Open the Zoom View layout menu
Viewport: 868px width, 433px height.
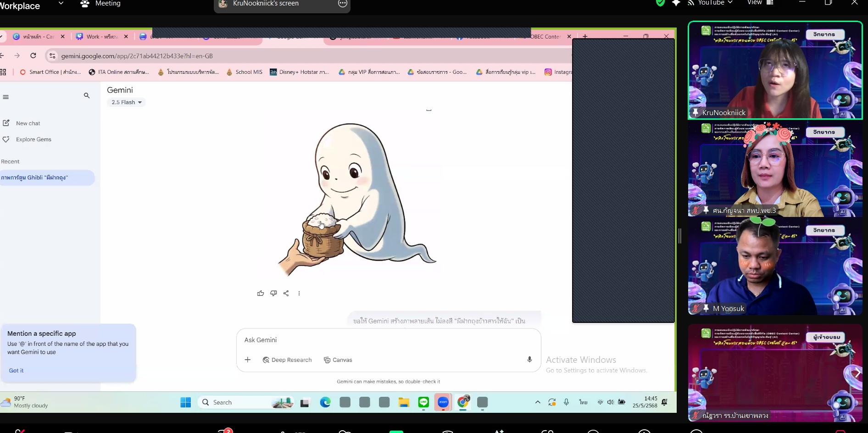pyautogui.click(x=760, y=3)
